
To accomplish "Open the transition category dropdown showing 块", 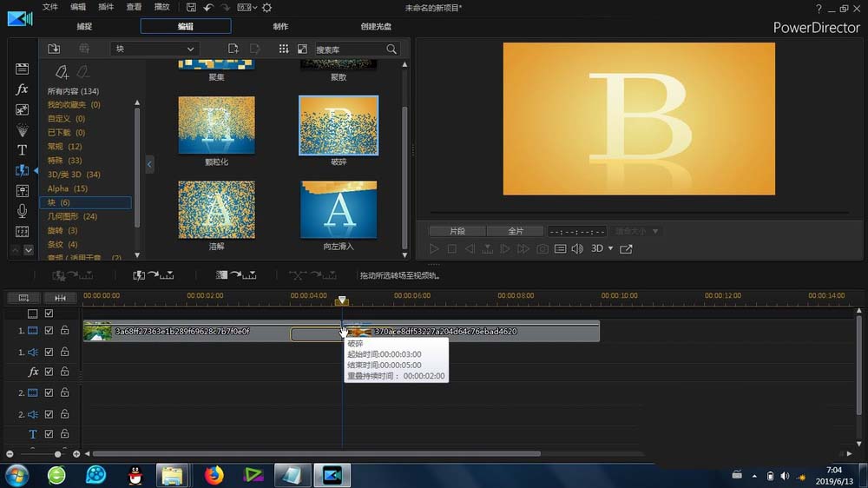I will (154, 49).
